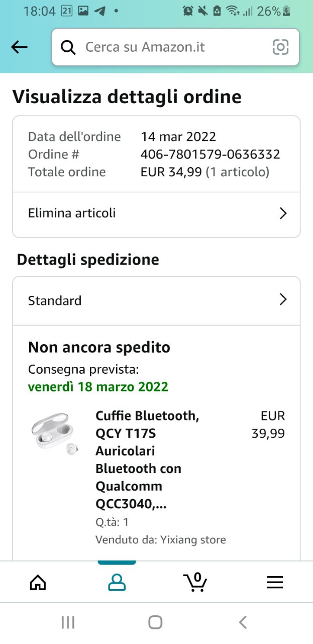Open the hamburger menu icon
313x644 pixels.
tap(274, 582)
